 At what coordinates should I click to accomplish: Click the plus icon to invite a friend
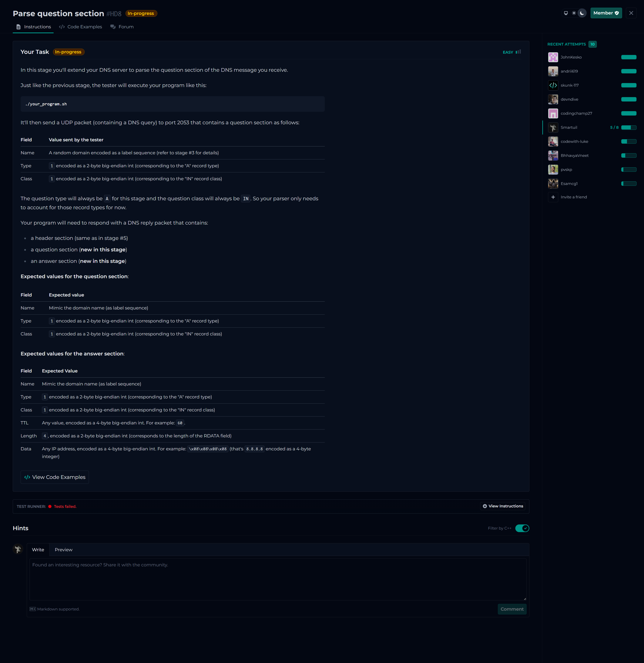[x=553, y=197]
